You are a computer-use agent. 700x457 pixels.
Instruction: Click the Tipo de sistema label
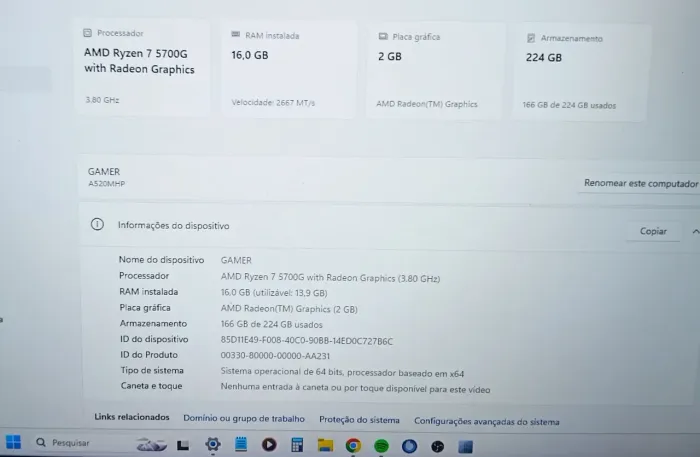[152, 370]
